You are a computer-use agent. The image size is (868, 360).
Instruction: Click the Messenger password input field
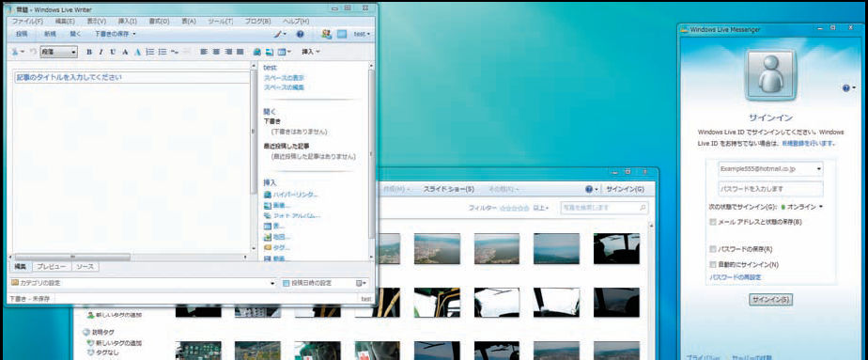pos(770,189)
